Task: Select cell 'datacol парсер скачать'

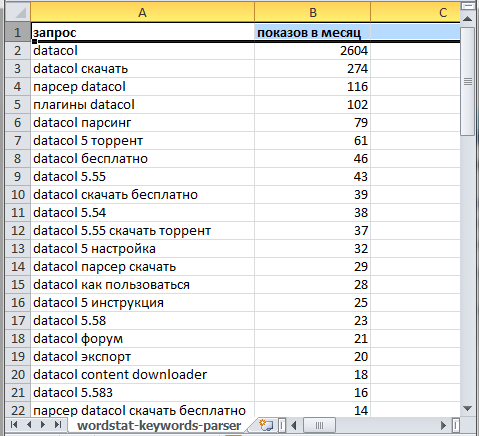Action: [142, 267]
